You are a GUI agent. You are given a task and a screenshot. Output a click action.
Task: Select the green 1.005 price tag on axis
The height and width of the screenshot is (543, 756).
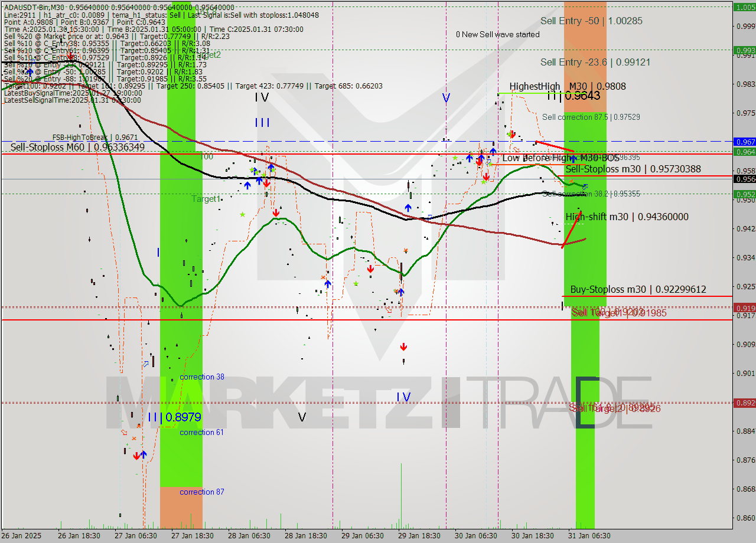pyautogui.click(x=744, y=7)
